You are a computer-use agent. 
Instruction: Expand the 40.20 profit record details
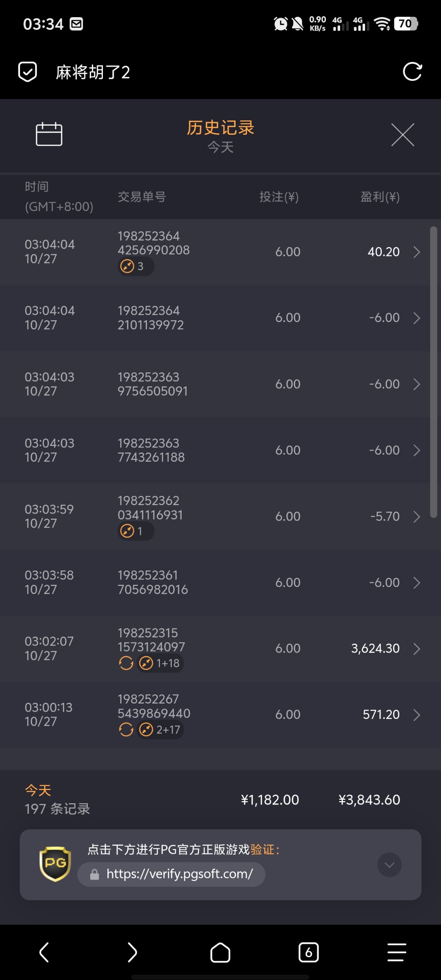(x=416, y=252)
